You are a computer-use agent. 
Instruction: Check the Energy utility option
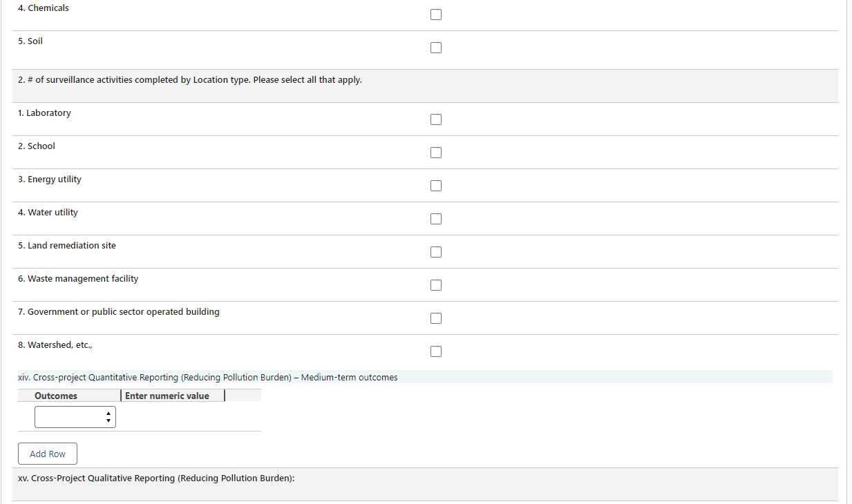[435, 186]
